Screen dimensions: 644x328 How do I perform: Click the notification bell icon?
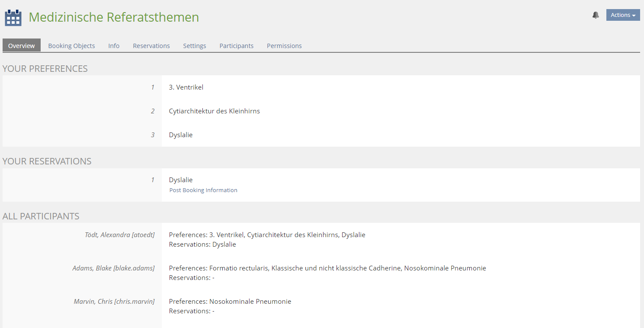596,15
